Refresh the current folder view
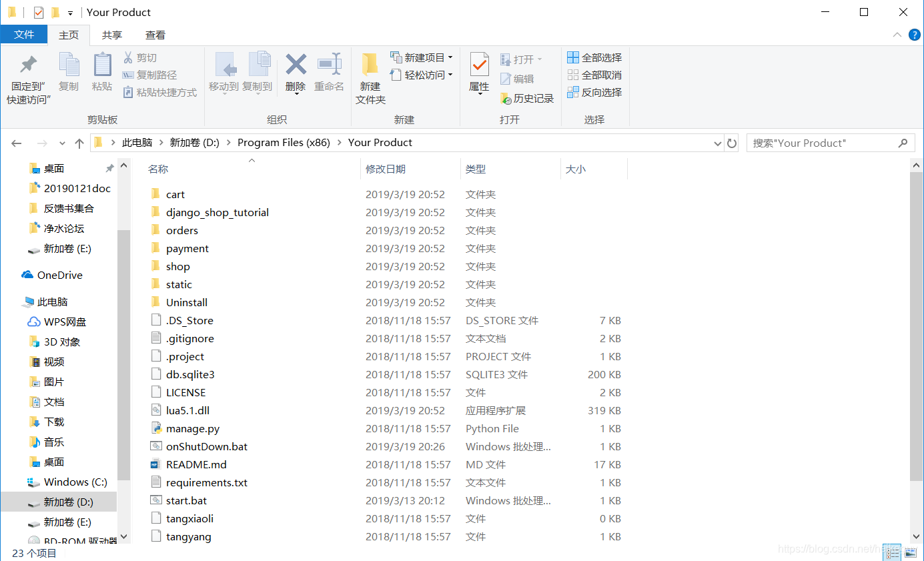 coord(732,143)
